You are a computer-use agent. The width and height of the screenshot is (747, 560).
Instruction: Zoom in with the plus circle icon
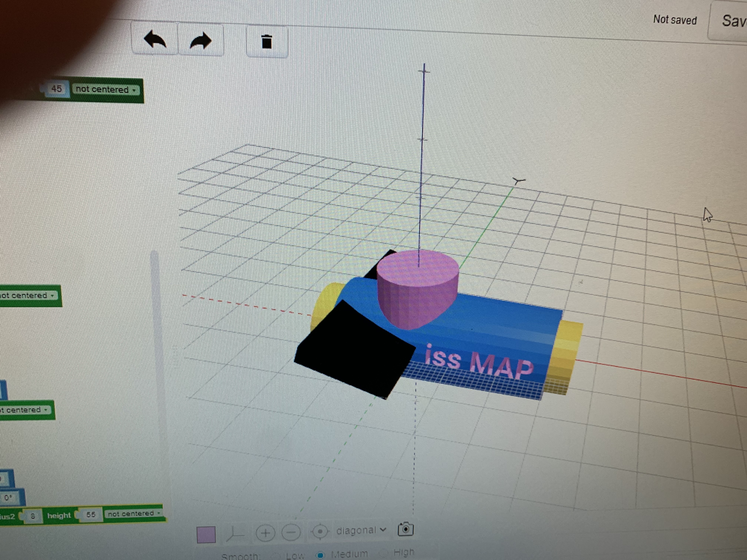(x=265, y=533)
